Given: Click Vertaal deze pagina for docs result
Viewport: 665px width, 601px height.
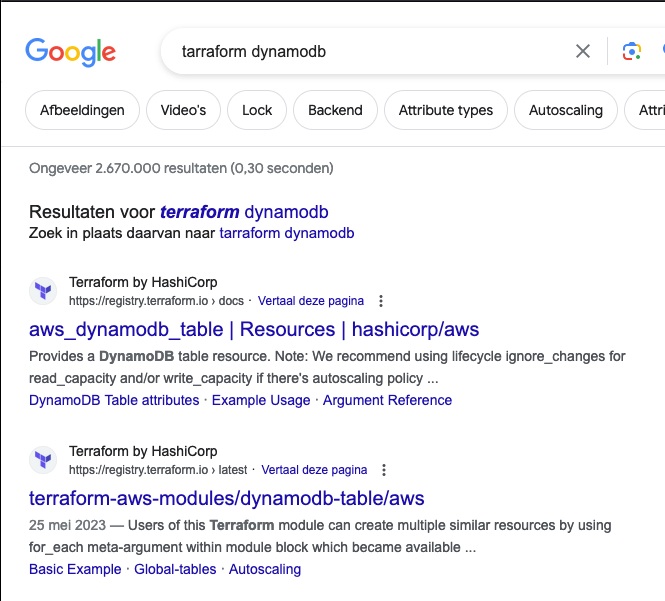Looking at the screenshot, I should pos(311,301).
